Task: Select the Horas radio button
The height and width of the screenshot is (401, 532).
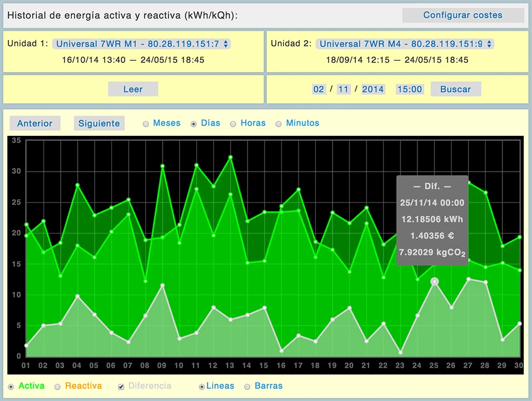Action: pyautogui.click(x=233, y=124)
